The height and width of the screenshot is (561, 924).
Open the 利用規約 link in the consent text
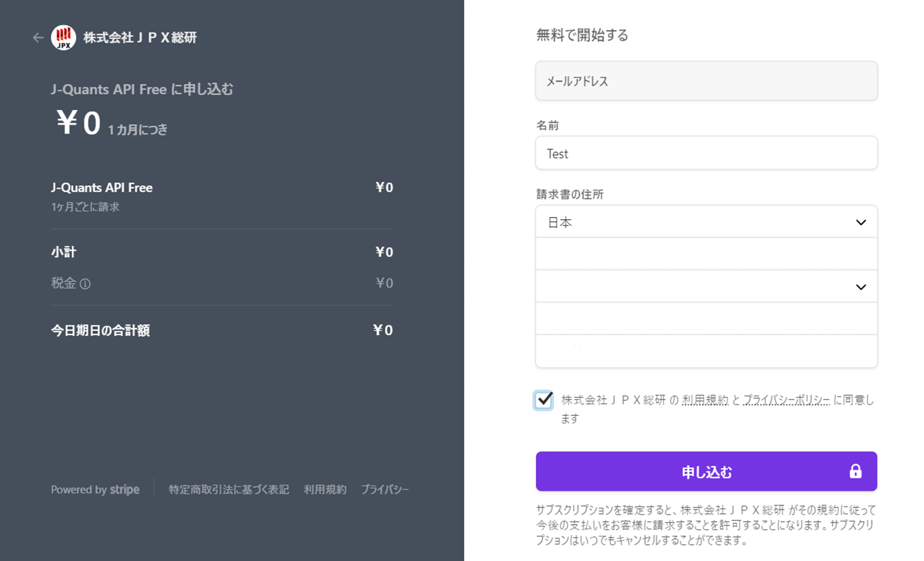click(706, 399)
